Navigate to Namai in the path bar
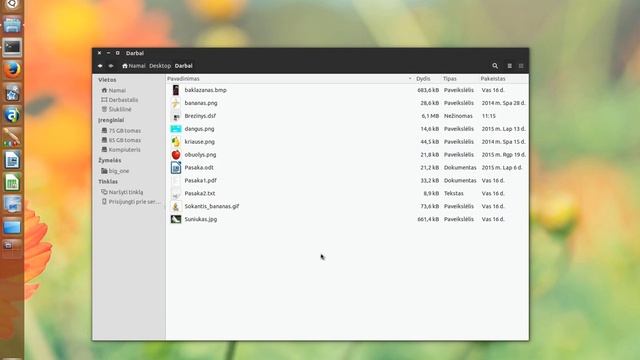Screen dimensions: 640x360 point(133,66)
